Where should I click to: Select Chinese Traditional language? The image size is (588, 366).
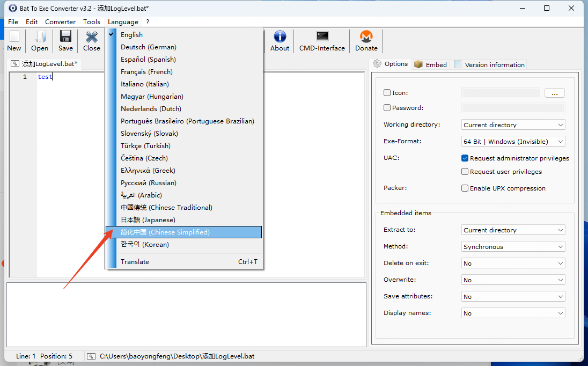[x=183, y=208]
